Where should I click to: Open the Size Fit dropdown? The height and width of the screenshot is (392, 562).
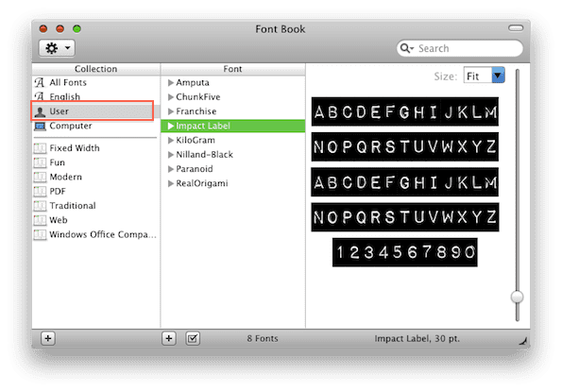pos(485,76)
